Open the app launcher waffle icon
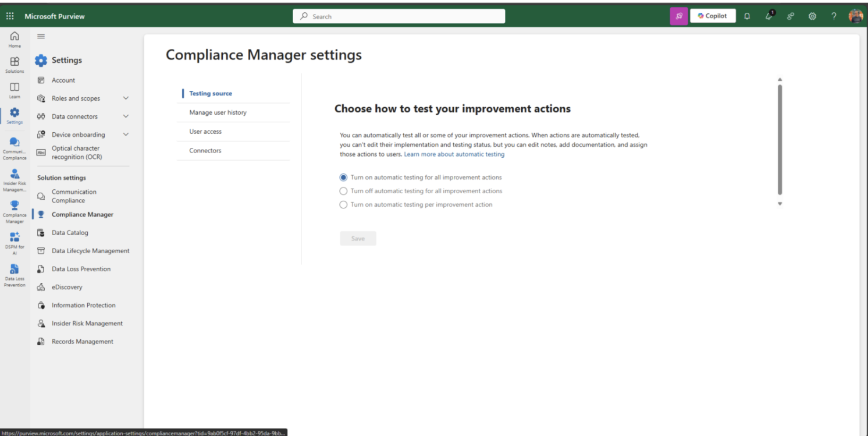868x436 pixels. tap(10, 16)
